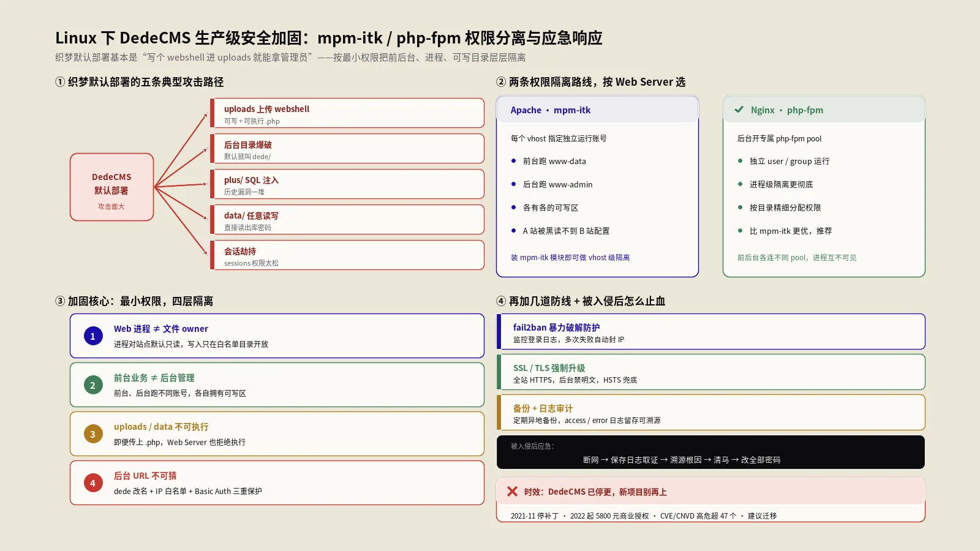Click the amber number 3 circle badge

[93, 434]
